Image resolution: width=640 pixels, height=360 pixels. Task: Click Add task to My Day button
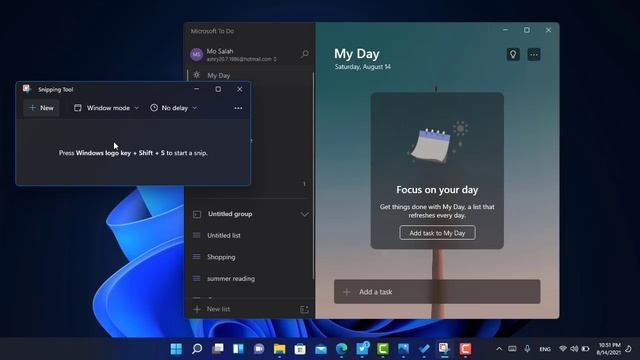437,233
